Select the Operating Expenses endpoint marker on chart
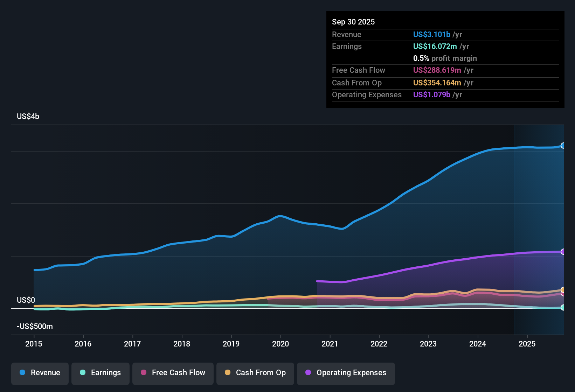 point(563,251)
